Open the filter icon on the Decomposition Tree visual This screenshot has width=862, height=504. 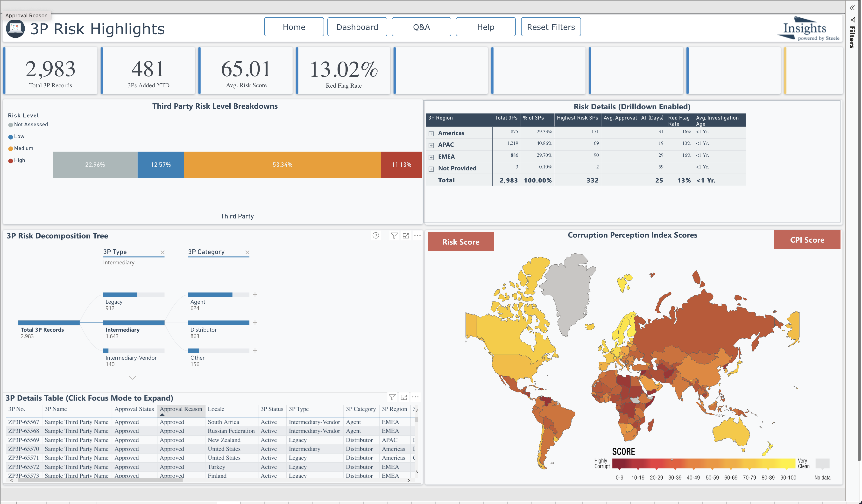(394, 235)
